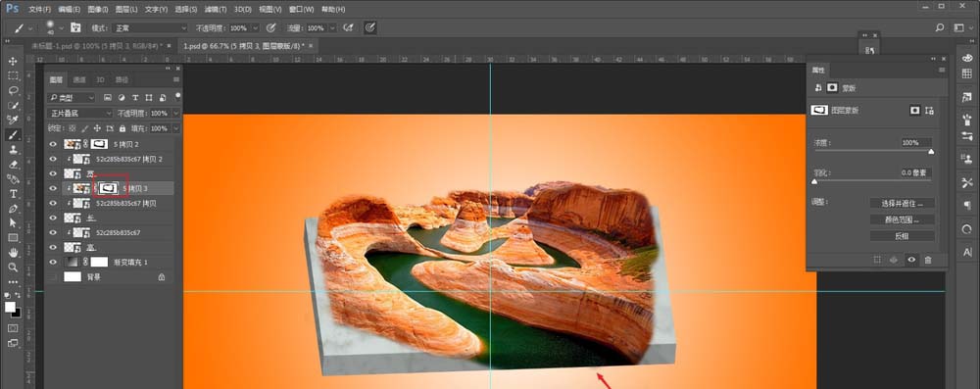Toggle lock transparent pixels in Layers
The height and width of the screenshot is (389, 980).
point(72,128)
